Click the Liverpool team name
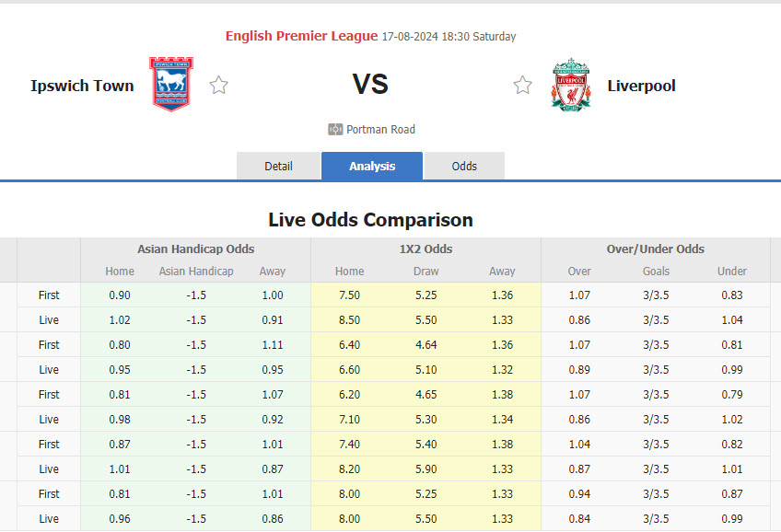 (641, 85)
